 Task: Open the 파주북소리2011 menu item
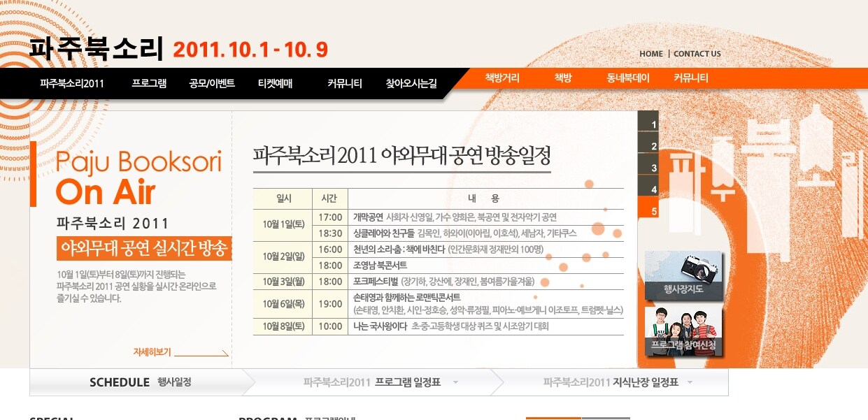click(72, 84)
